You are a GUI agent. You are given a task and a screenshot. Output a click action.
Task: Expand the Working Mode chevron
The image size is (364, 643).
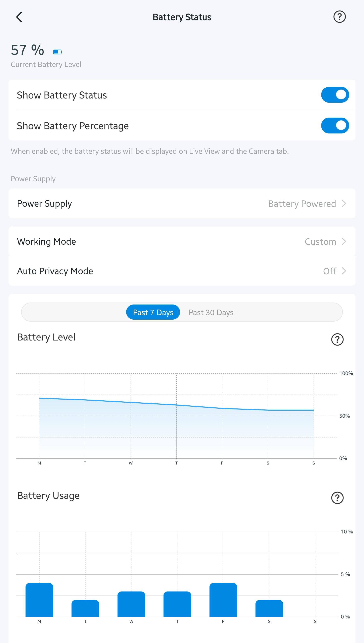tap(344, 241)
